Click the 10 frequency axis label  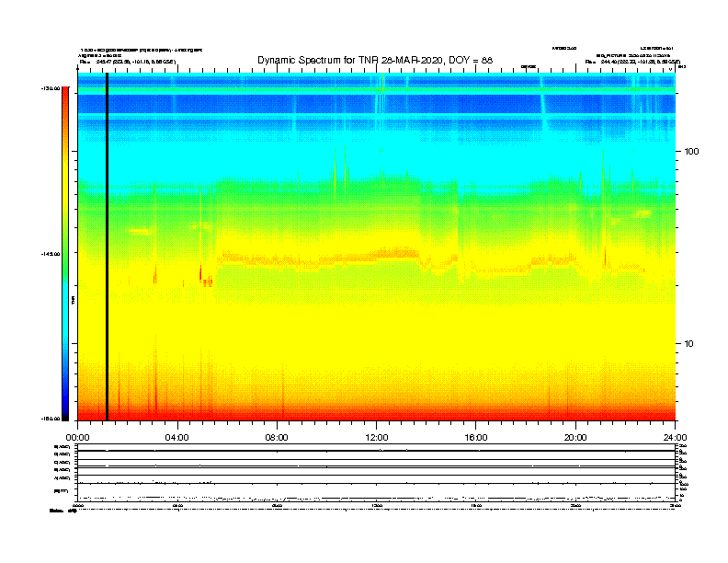point(689,344)
